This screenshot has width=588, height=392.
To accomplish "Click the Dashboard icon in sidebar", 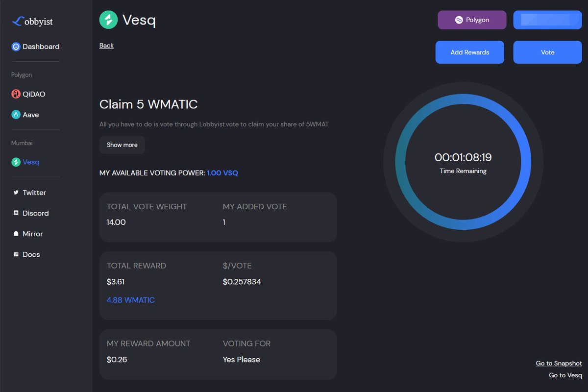I will (16, 47).
